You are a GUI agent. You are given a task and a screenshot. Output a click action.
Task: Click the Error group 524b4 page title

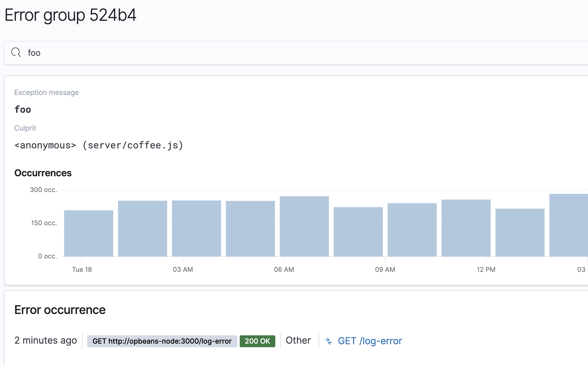point(71,15)
